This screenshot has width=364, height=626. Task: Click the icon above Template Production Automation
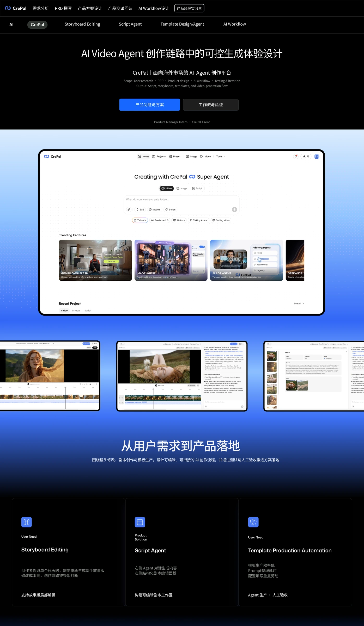tap(253, 522)
